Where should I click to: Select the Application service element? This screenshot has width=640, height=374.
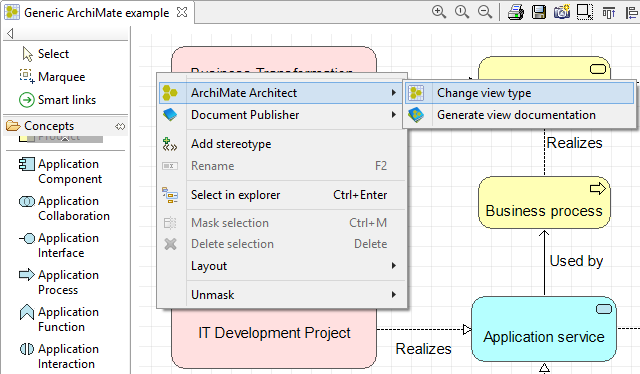544,329
